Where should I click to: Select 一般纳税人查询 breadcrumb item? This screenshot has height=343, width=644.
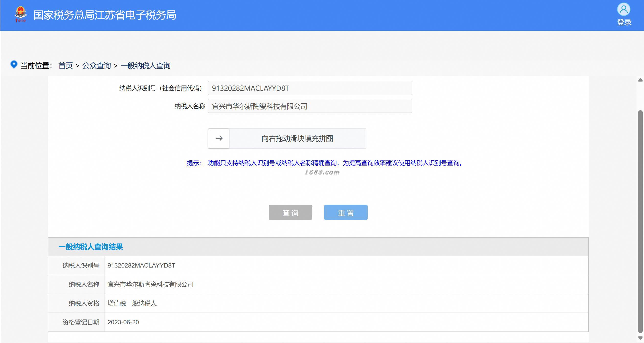(145, 66)
